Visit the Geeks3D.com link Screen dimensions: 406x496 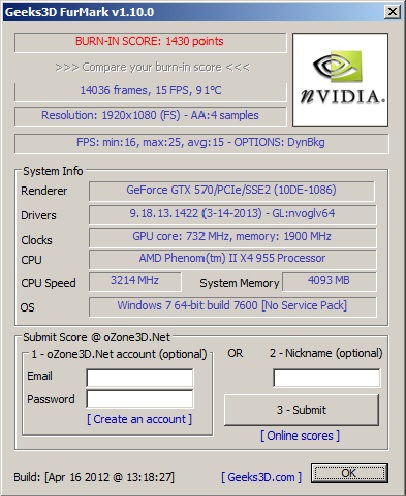click(x=261, y=477)
